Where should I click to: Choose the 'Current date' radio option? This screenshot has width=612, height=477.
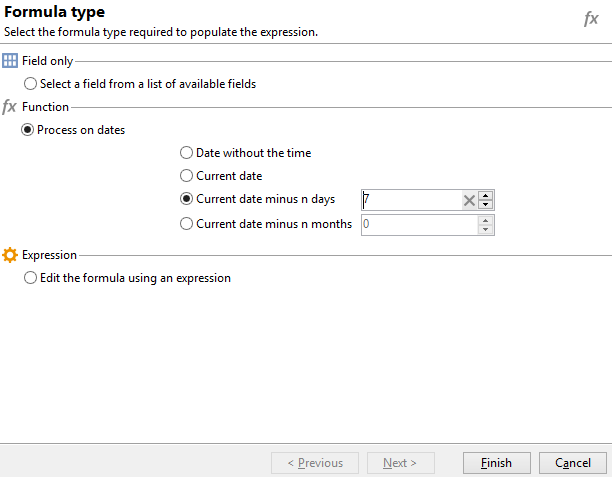click(187, 176)
